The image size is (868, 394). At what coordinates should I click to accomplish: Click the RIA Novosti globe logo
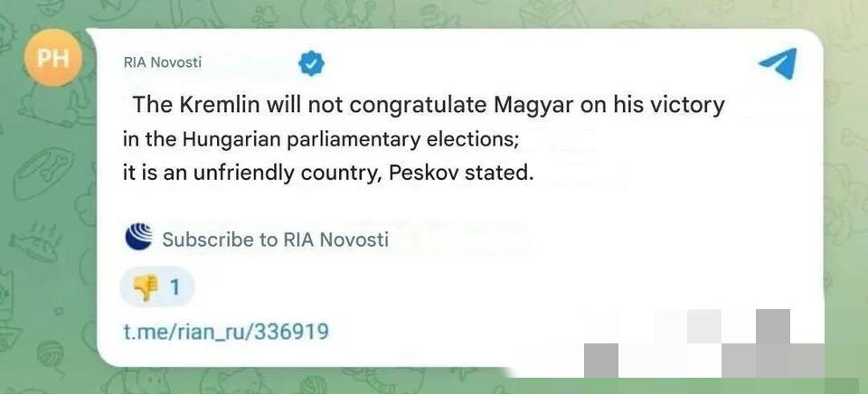(138, 239)
